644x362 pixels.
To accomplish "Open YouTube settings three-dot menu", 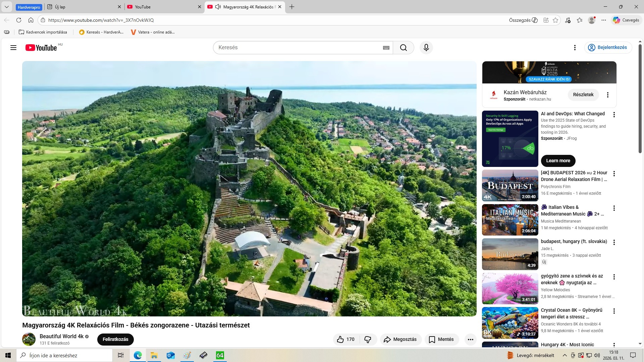I will 575,48.
